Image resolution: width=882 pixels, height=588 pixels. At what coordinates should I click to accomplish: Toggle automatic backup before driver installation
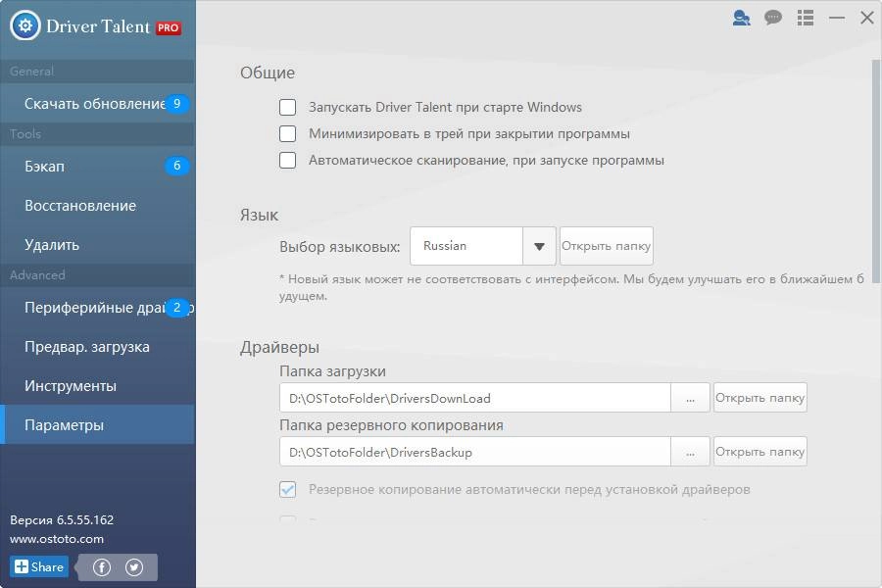[x=287, y=489]
